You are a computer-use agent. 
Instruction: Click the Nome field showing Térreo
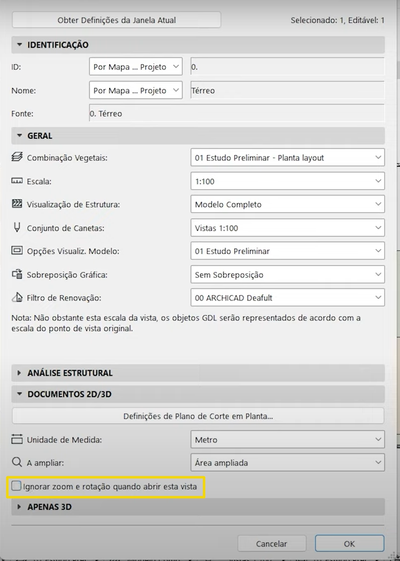(287, 90)
